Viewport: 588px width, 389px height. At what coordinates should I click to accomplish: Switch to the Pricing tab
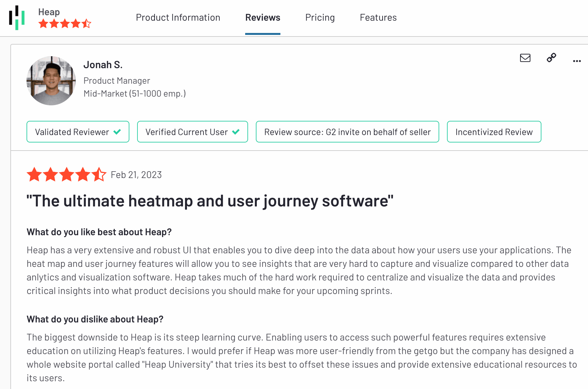[x=320, y=17]
